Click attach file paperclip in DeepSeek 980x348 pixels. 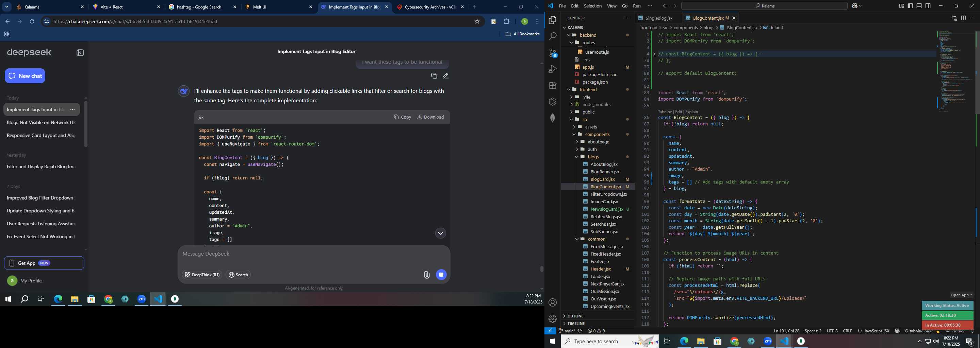coord(426,275)
